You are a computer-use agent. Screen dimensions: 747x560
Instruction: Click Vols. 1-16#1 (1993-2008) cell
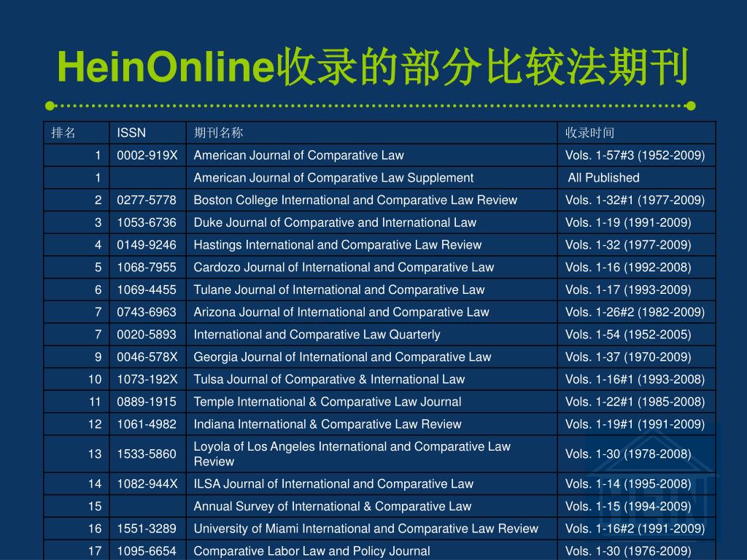[635, 379]
